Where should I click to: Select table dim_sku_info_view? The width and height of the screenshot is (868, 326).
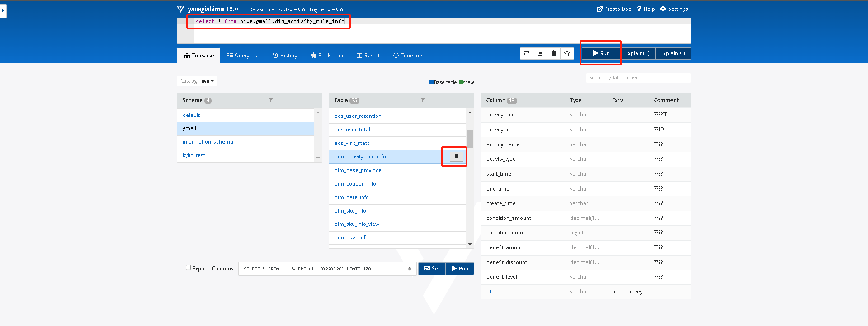click(397, 224)
